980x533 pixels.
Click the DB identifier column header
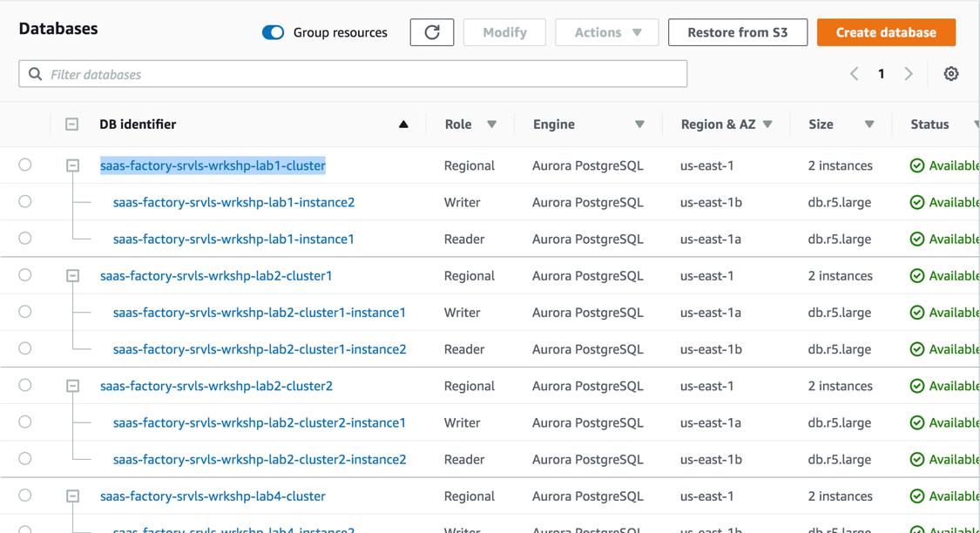point(138,125)
